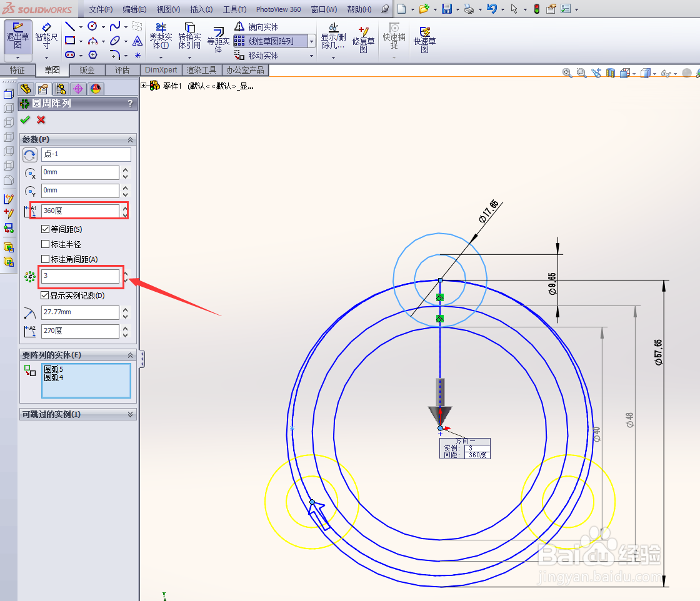Screen dimensions: 700x601
Task: Select 圆弧5 in entities list
Action: (x=54, y=369)
